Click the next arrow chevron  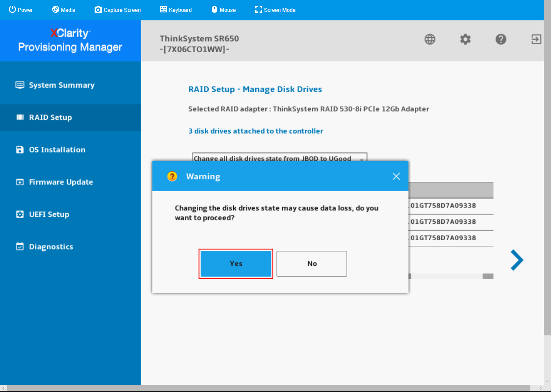click(517, 260)
